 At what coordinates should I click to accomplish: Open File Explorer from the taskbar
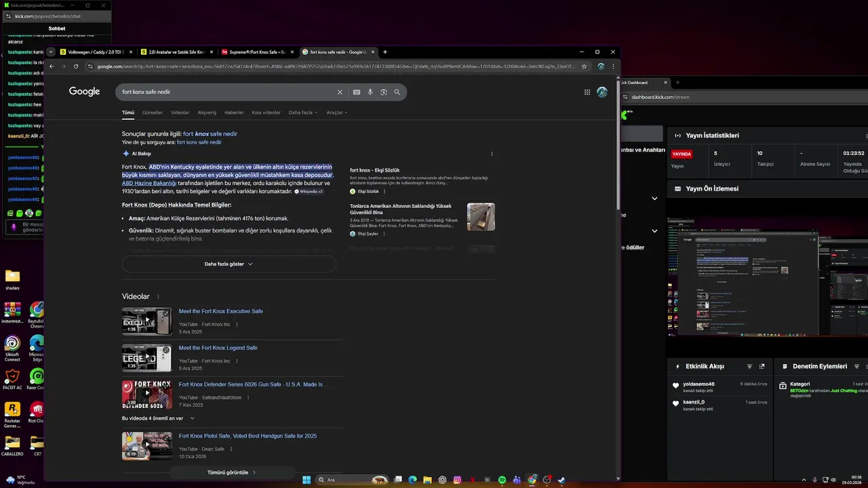click(427, 480)
